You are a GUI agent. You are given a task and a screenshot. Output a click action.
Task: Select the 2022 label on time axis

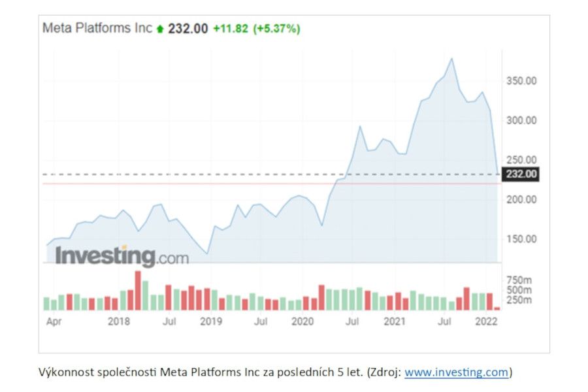point(487,321)
